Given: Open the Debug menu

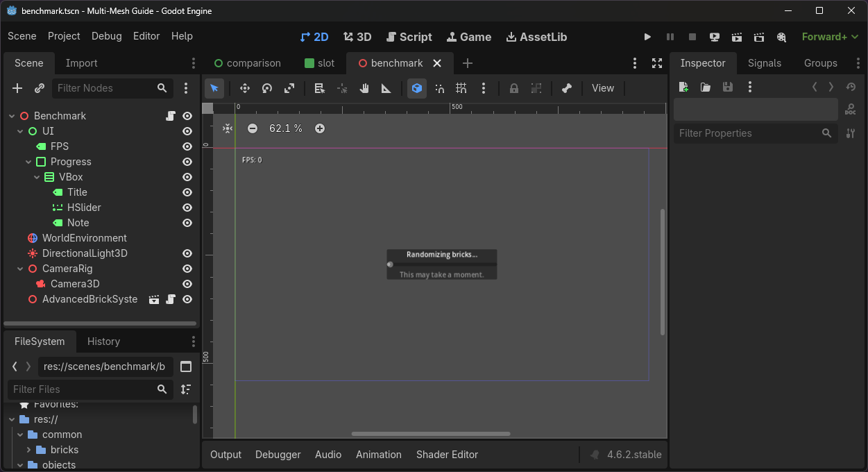Looking at the screenshot, I should [106, 36].
